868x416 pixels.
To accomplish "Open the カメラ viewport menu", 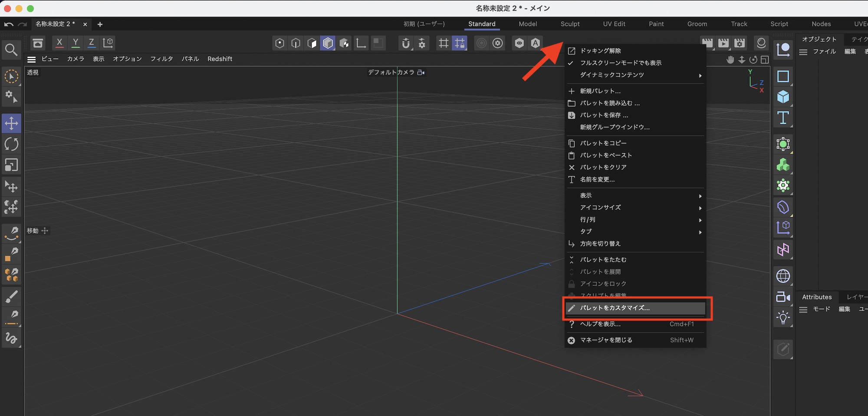I will tap(76, 59).
